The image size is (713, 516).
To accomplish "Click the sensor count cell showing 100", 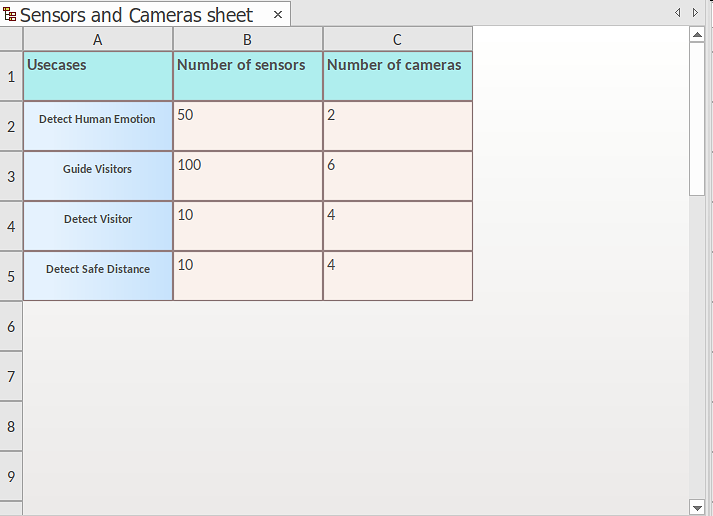I will point(247,176).
